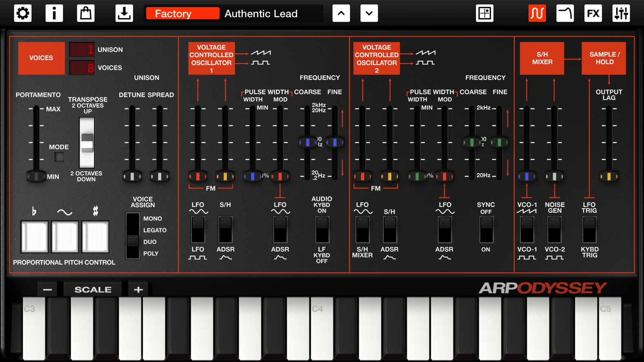Image resolution: width=644 pixels, height=362 pixels.
Task: Click the S/H MIXER block
Action: [542, 58]
